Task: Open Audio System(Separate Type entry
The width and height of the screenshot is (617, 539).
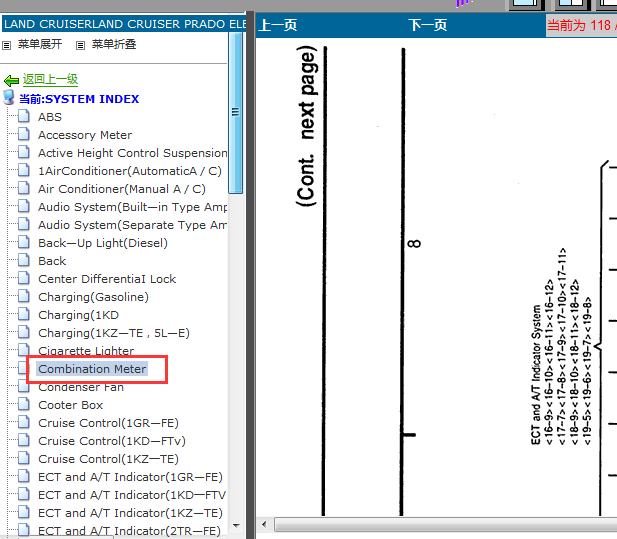Action: pos(132,225)
